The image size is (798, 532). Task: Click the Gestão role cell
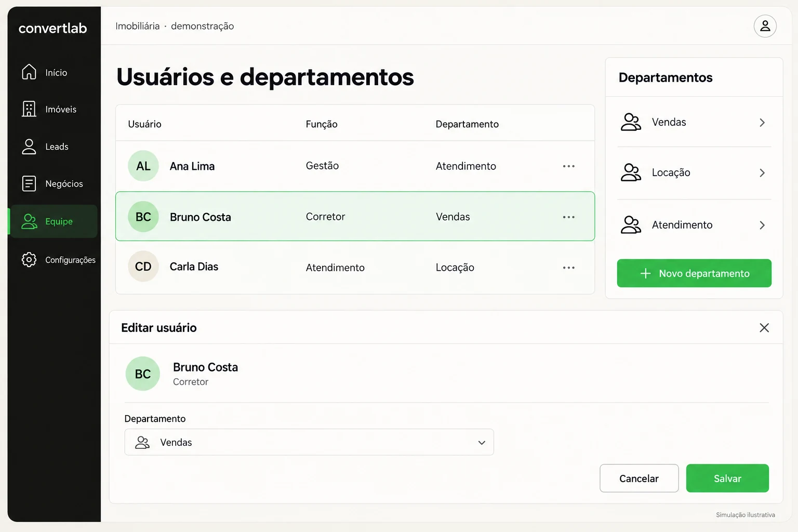coord(322,166)
